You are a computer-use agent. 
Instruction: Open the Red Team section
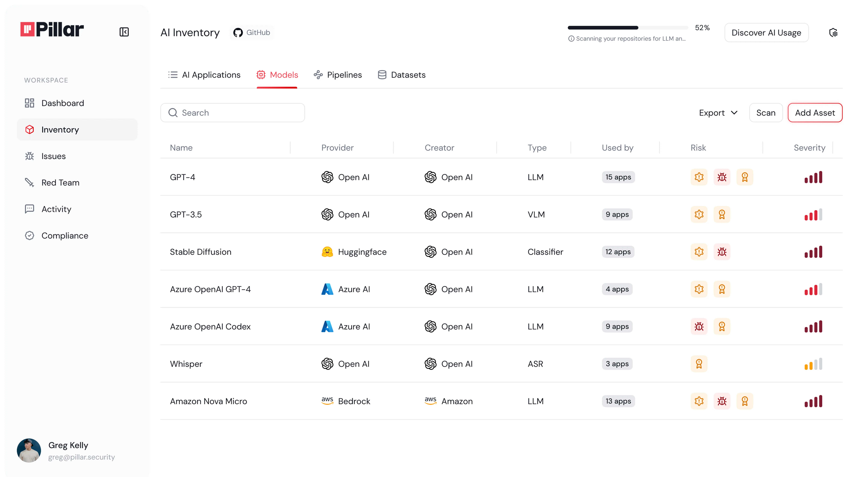point(60,182)
